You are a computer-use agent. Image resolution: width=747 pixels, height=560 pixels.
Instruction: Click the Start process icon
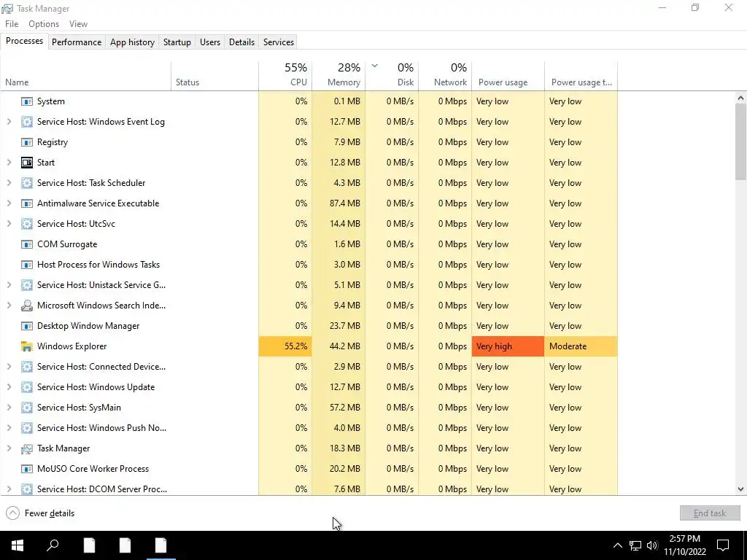tap(27, 163)
